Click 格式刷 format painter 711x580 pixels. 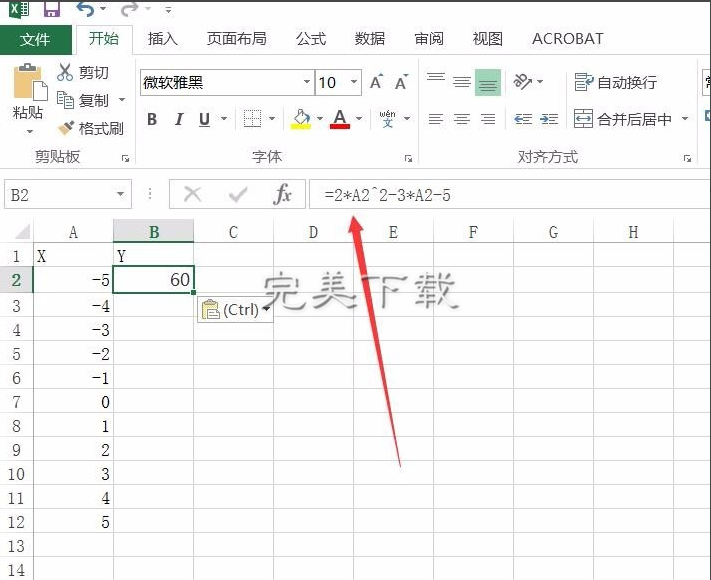pos(90,128)
